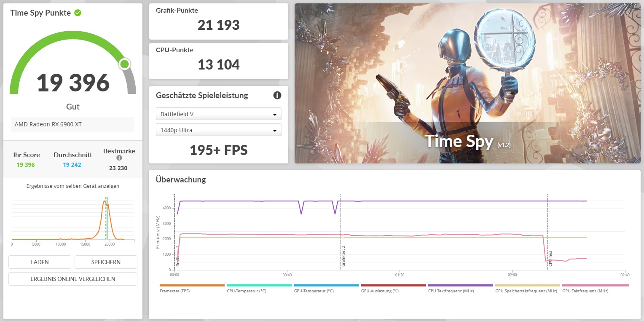The height and width of the screenshot is (321, 644).
Task: Click the AMD Radeon RX 6900 XT field
Action: coord(73,124)
